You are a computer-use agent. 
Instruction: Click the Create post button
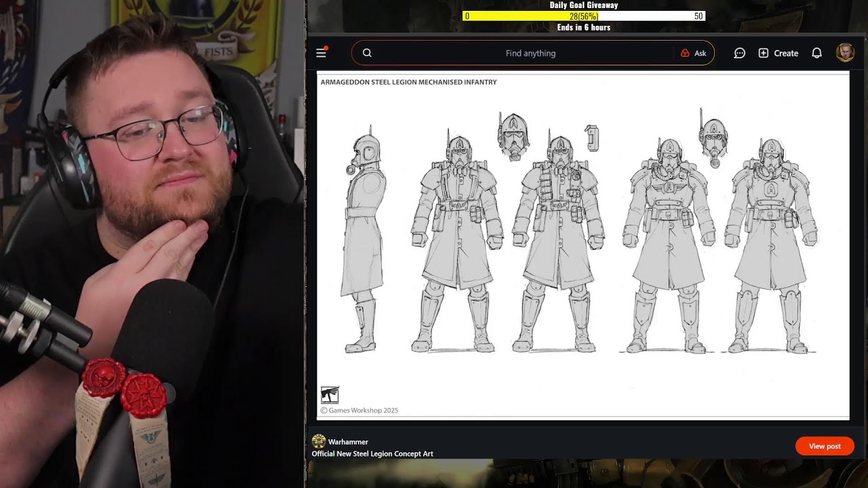point(778,53)
